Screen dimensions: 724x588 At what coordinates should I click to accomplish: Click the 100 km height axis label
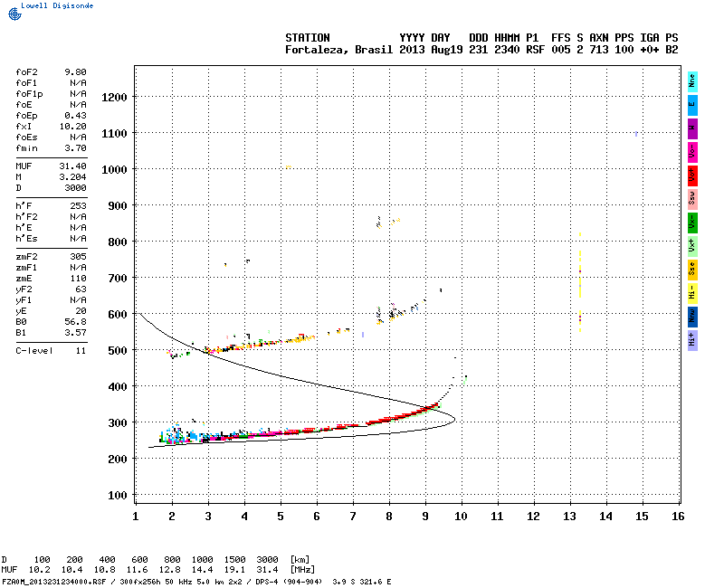(118, 495)
